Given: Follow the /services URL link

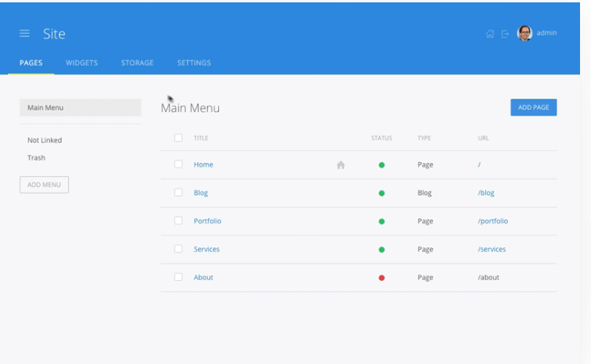Looking at the screenshot, I should [492, 249].
